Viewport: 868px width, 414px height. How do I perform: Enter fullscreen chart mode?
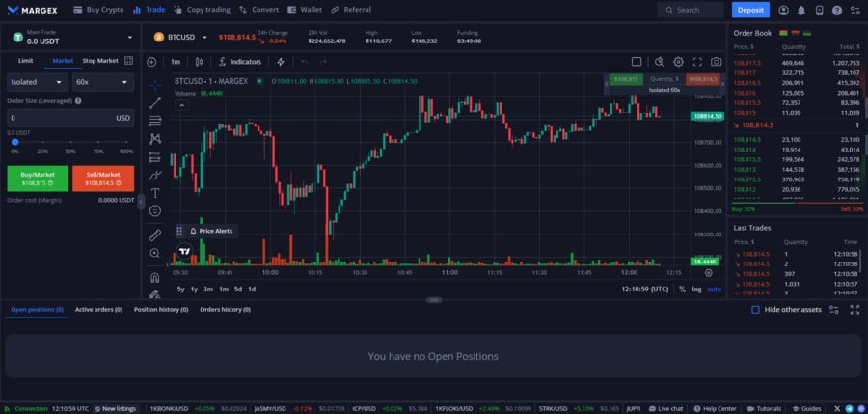[x=697, y=62]
